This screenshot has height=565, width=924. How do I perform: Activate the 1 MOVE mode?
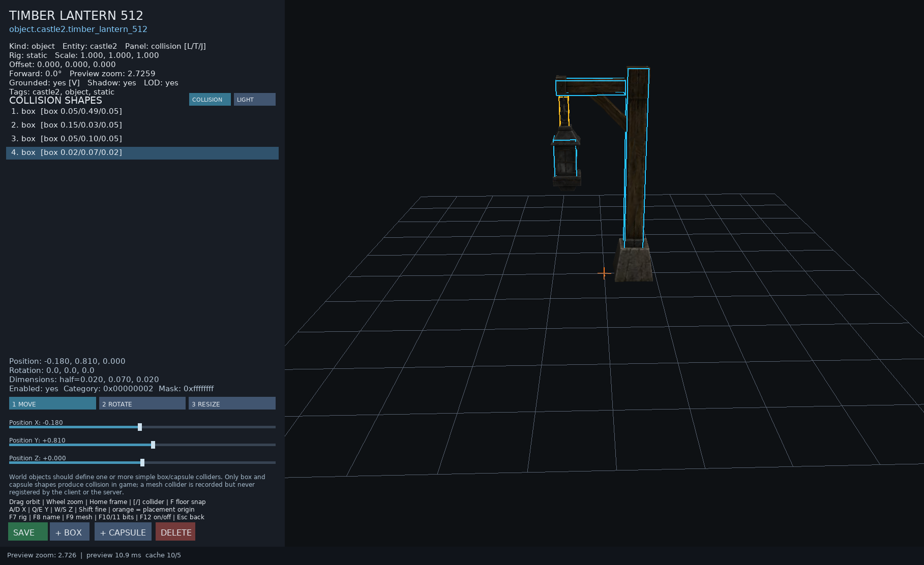(x=52, y=403)
